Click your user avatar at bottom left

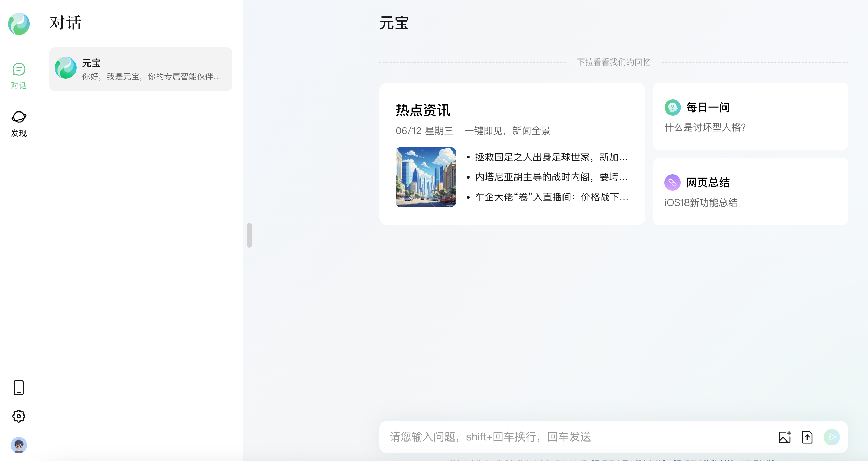[x=19, y=446]
